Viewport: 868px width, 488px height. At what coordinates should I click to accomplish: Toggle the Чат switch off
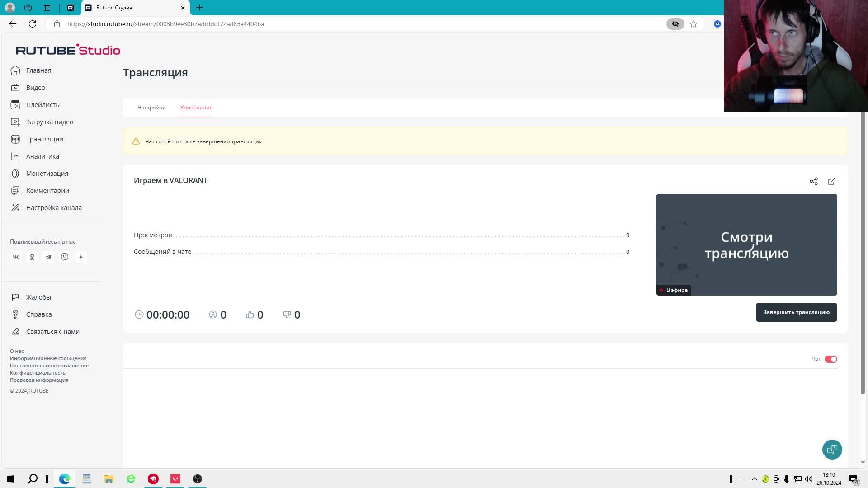coord(830,359)
